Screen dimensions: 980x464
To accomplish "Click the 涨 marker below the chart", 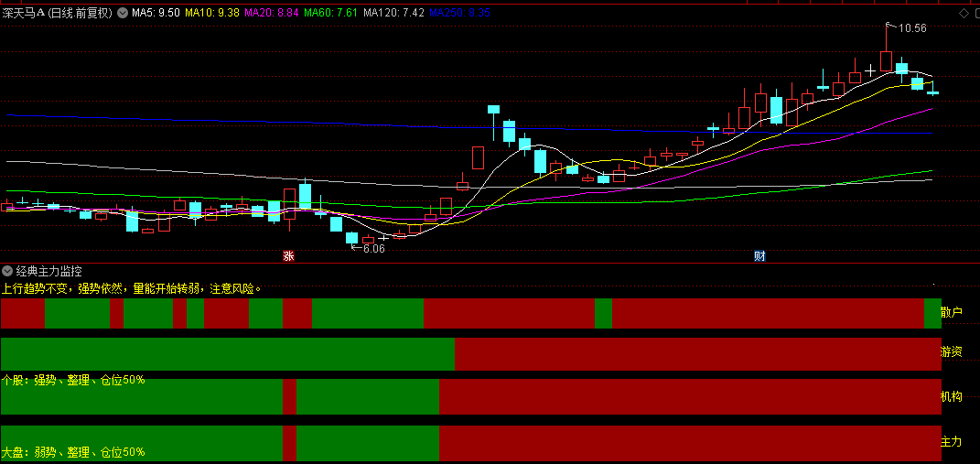I will (x=288, y=255).
